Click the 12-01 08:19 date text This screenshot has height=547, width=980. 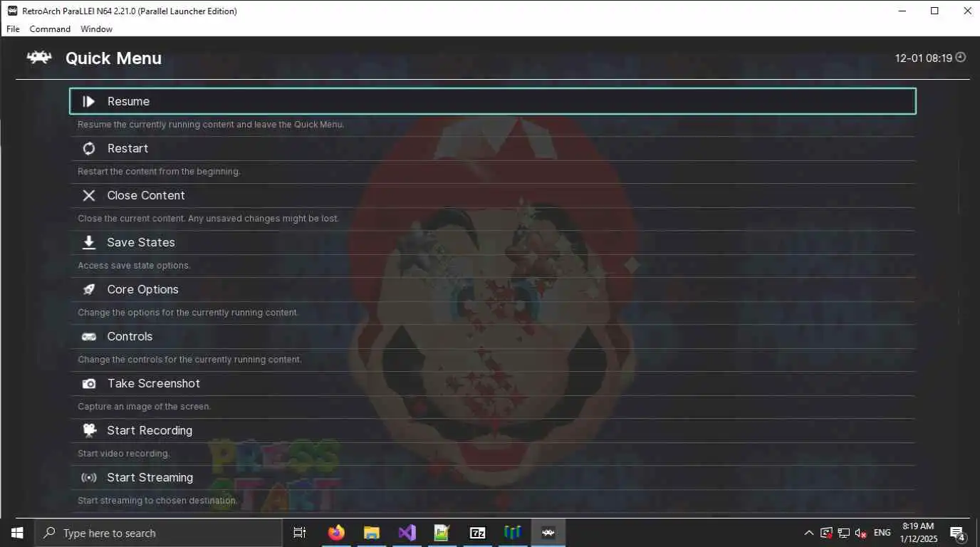tap(924, 58)
